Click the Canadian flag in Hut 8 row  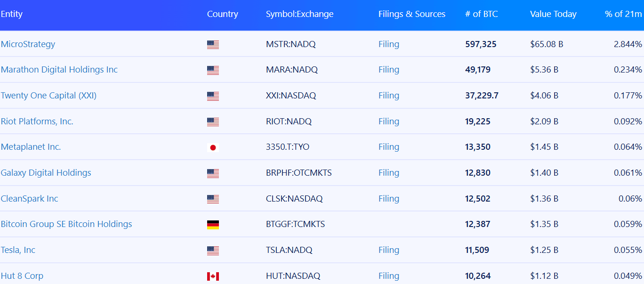tap(213, 276)
